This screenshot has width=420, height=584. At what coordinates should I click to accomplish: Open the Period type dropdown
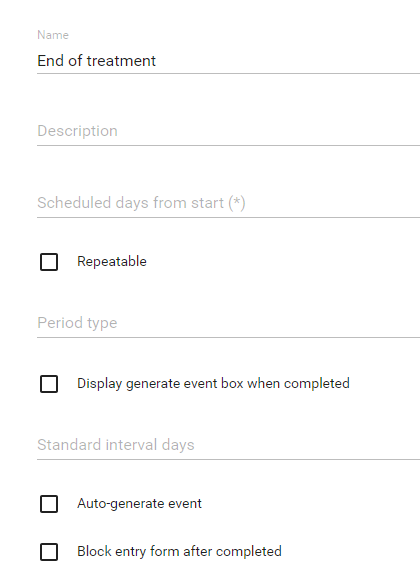click(x=229, y=323)
